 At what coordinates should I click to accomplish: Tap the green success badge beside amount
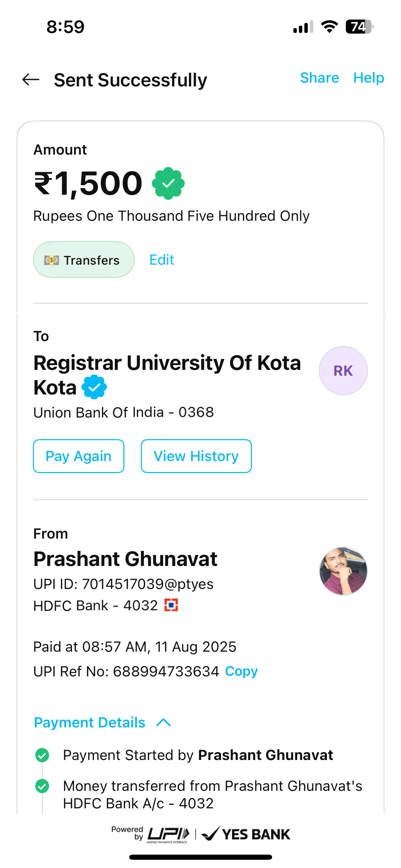tap(168, 183)
